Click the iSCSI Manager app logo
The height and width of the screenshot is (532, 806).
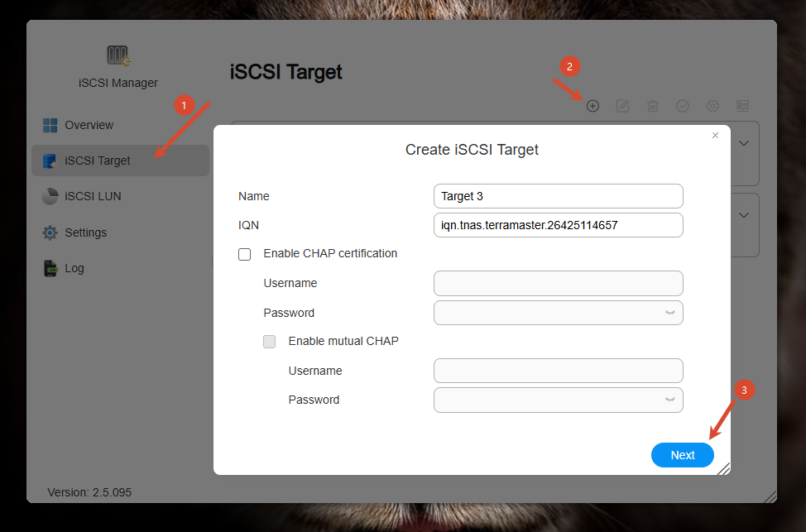coord(118,55)
